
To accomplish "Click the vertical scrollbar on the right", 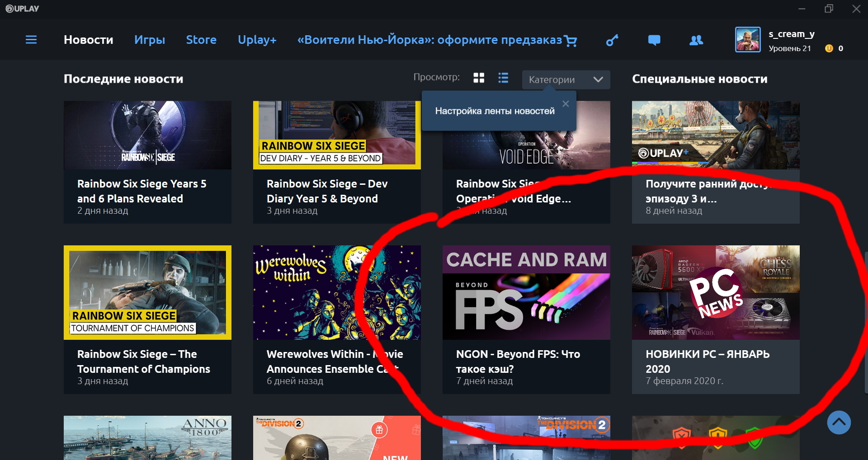I will tap(865, 316).
